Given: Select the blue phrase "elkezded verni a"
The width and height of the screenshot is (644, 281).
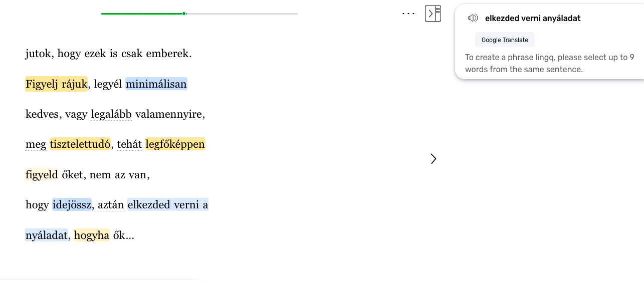Looking at the screenshot, I should (167, 205).
